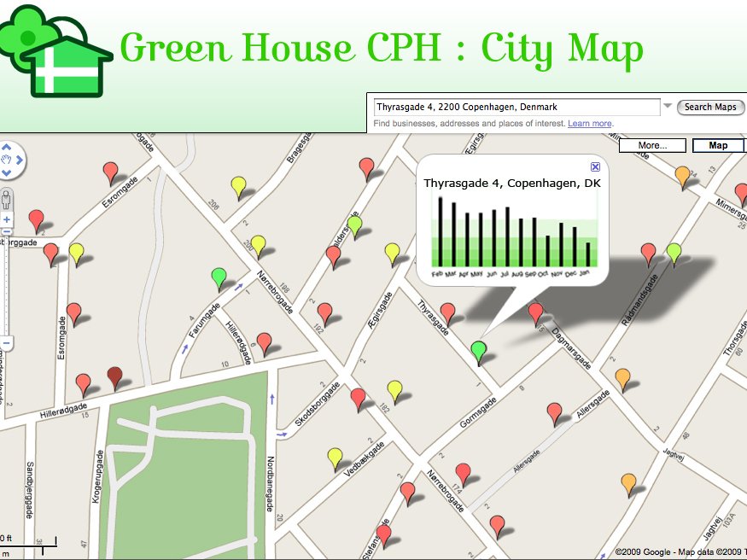Click the orange marker near Mimersgade
Screen dimensions: 747x560
683,178
